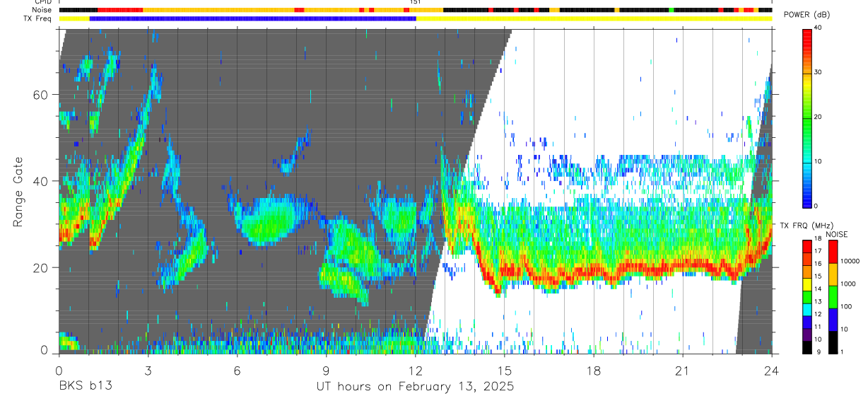The width and height of the screenshot is (868, 401).
Task: Click the UT hours on February 13, 2025 axis title
Action: [x=414, y=387]
